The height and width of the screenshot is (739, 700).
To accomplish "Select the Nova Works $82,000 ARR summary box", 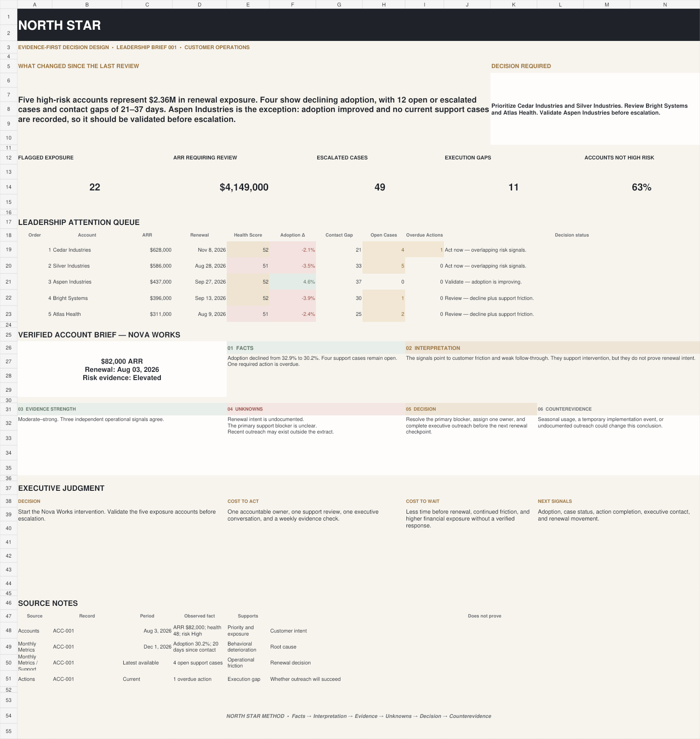I will pyautogui.click(x=122, y=369).
